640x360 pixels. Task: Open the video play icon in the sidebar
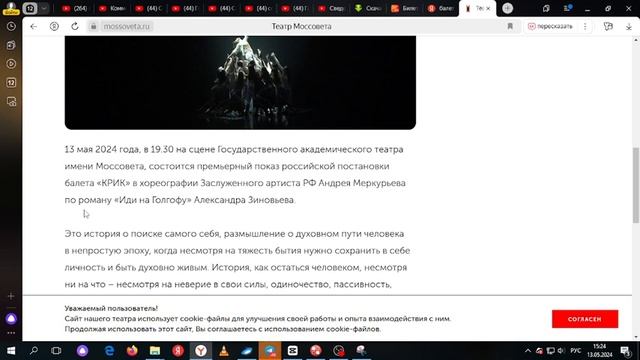click(x=11, y=64)
